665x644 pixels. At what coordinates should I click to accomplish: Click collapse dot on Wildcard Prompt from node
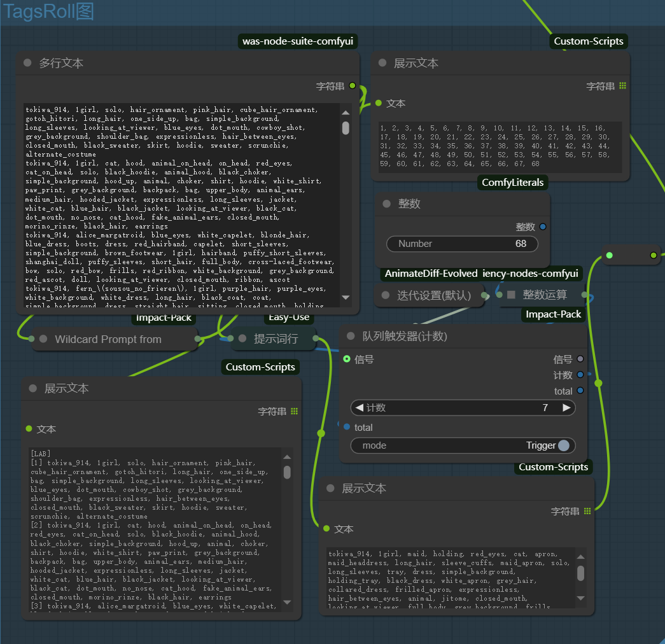tap(43, 339)
